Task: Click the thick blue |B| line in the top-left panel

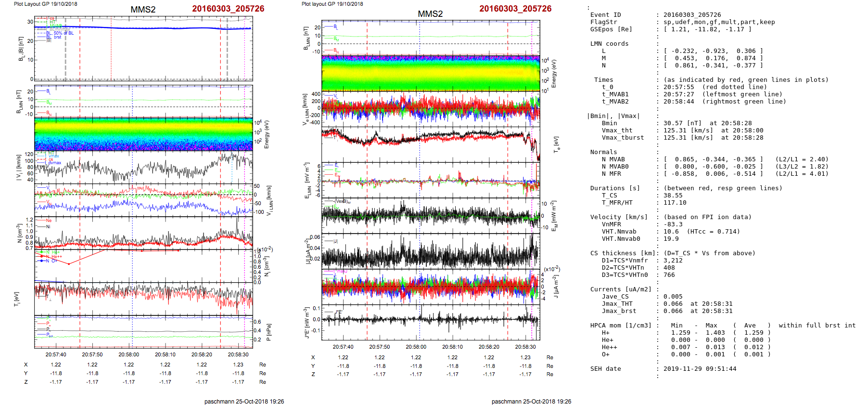Action: [x=144, y=27]
